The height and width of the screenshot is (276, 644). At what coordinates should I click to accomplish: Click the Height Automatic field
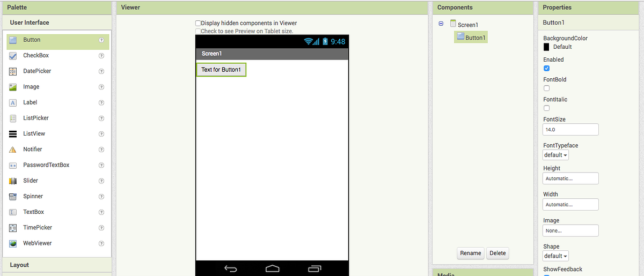570,178
